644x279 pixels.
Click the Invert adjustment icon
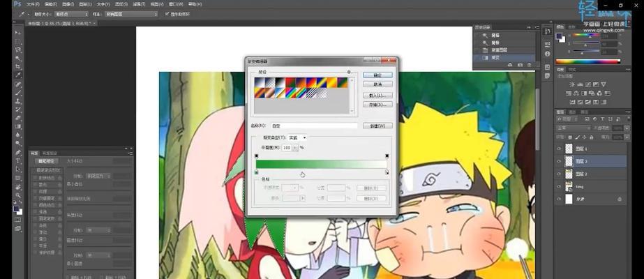(x=572, y=101)
